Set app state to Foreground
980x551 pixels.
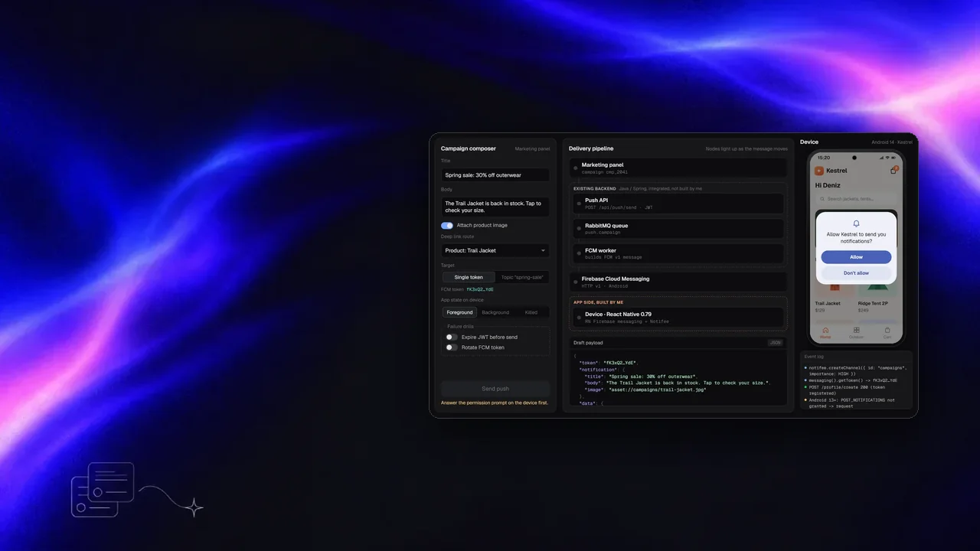tap(460, 312)
